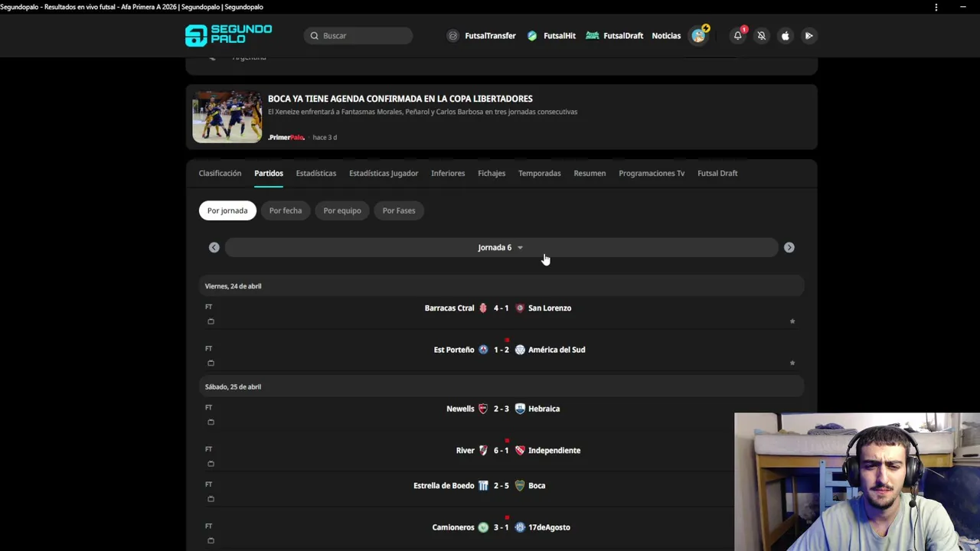Click the Viernes, 24 de abril header
Image resolution: width=980 pixels, height=551 pixels.
point(501,286)
